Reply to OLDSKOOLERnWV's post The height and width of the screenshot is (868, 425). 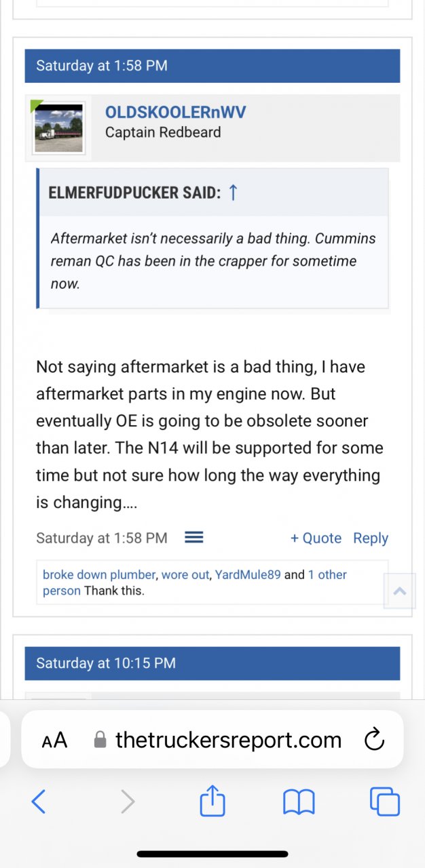point(371,538)
